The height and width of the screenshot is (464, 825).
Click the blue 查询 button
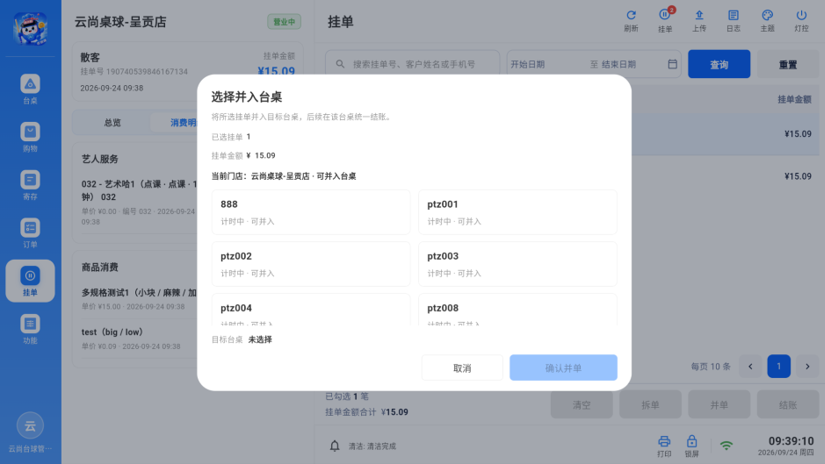coord(719,64)
